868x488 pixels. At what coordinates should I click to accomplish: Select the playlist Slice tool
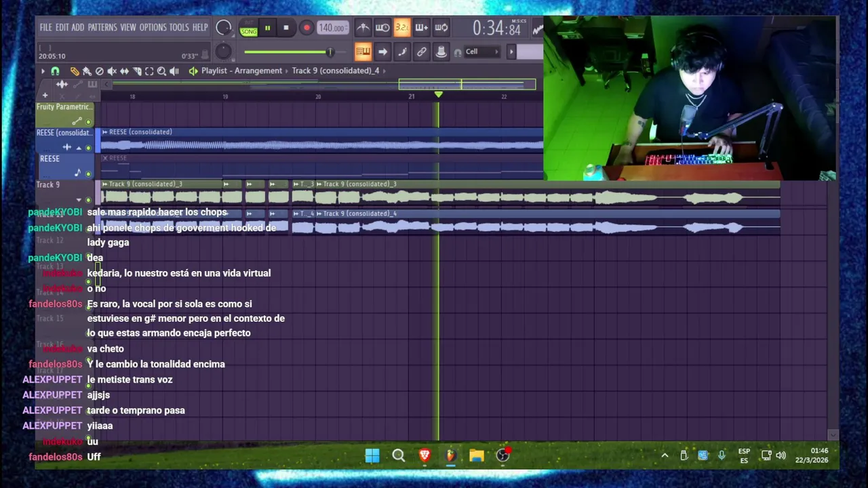[137, 70]
